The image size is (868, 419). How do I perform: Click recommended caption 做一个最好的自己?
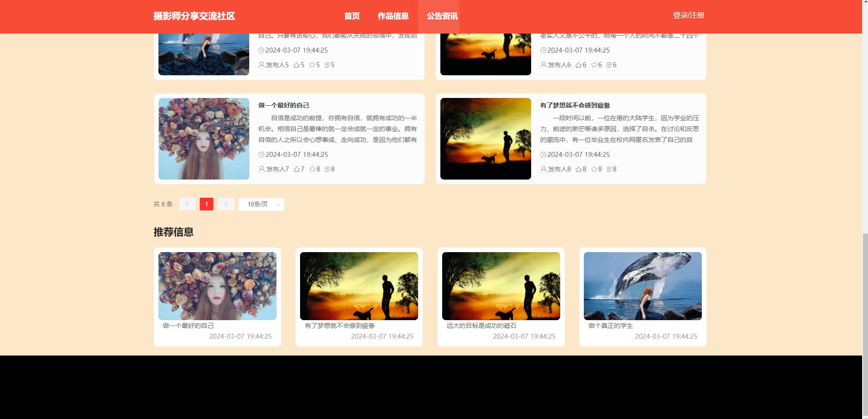(x=188, y=326)
